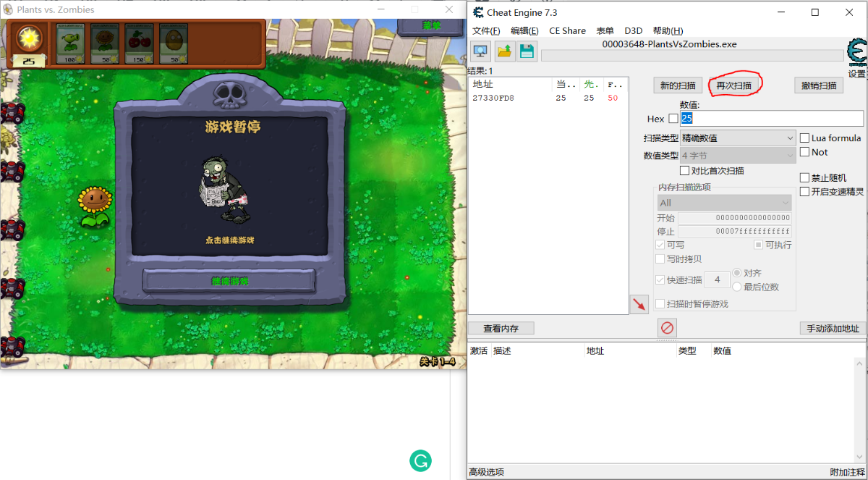Click the 开始 start address field

735,218
